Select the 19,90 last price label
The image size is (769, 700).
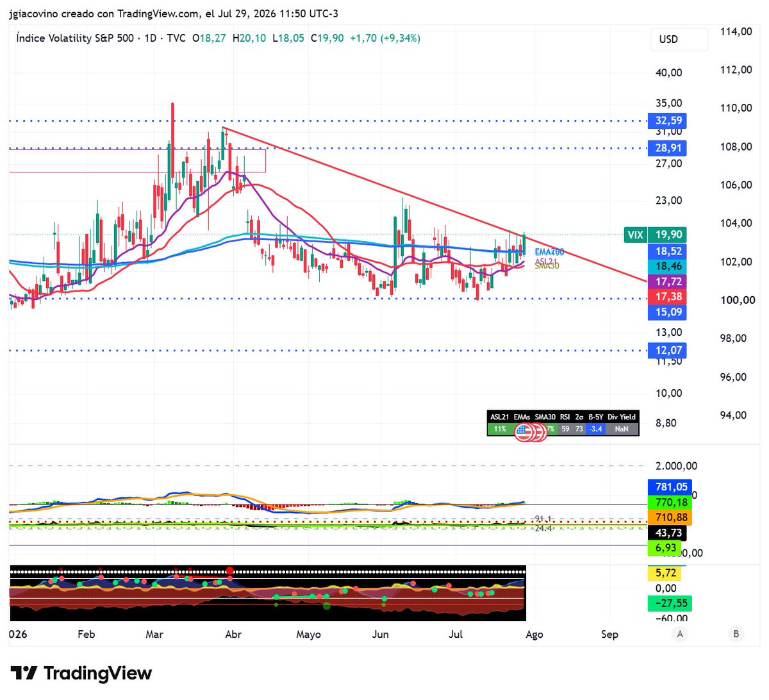point(668,235)
